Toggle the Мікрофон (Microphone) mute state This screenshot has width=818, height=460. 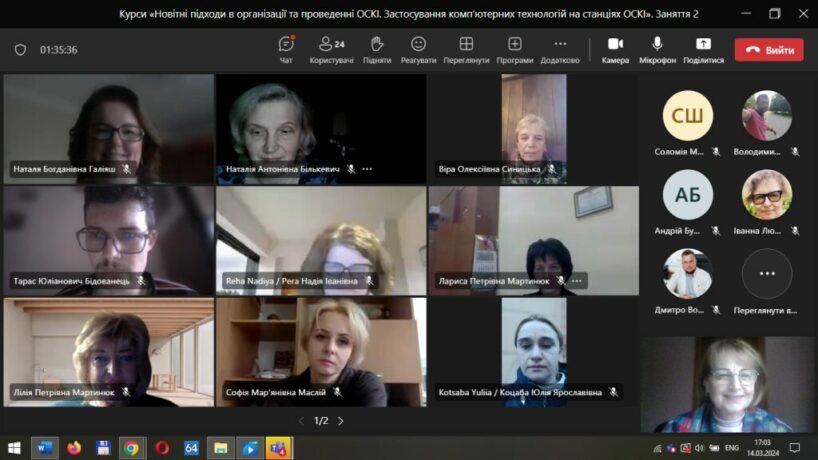pyautogui.click(x=657, y=49)
